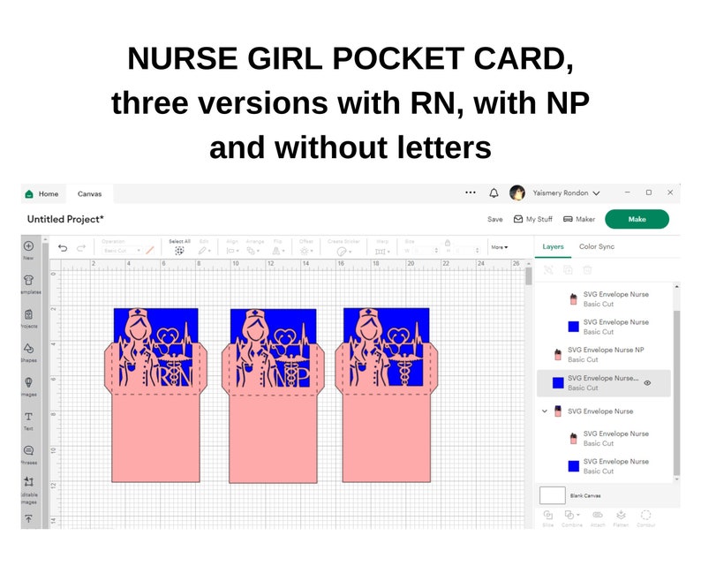Open the Arrange dropdown
The image size is (701, 588).
pyautogui.click(x=253, y=251)
